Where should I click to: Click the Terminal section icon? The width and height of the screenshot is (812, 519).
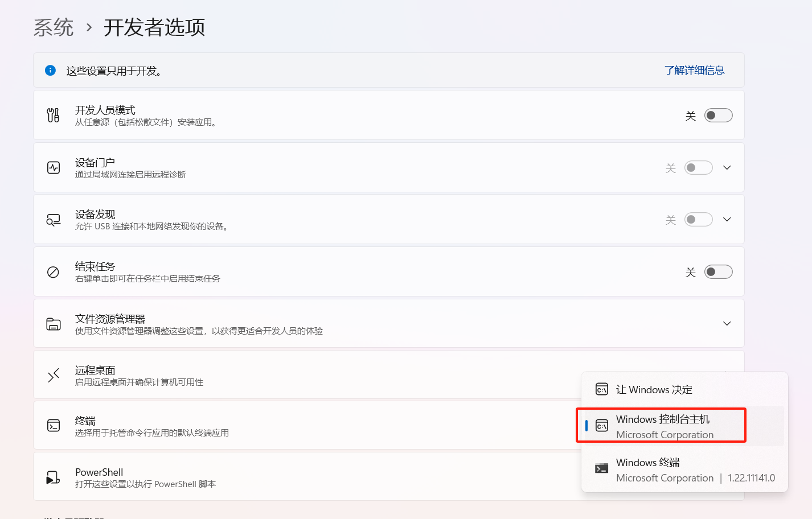point(54,426)
